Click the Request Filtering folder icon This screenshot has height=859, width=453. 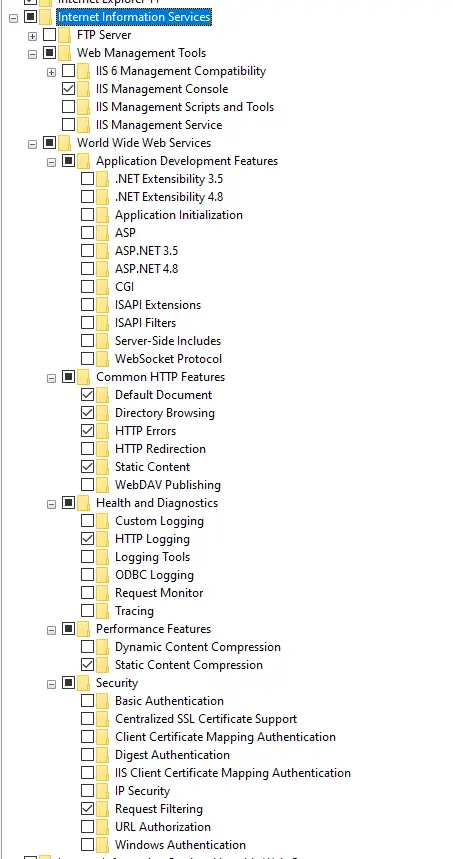pos(102,809)
